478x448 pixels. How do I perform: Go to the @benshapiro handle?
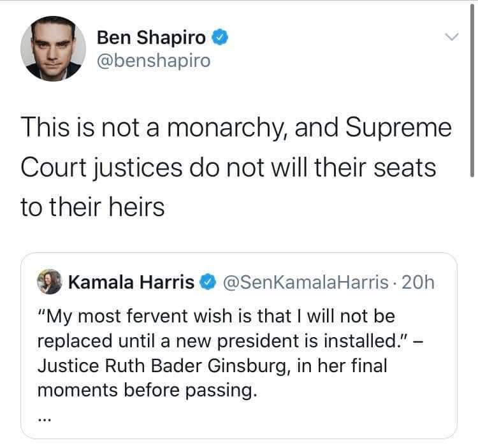coord(153,61)
